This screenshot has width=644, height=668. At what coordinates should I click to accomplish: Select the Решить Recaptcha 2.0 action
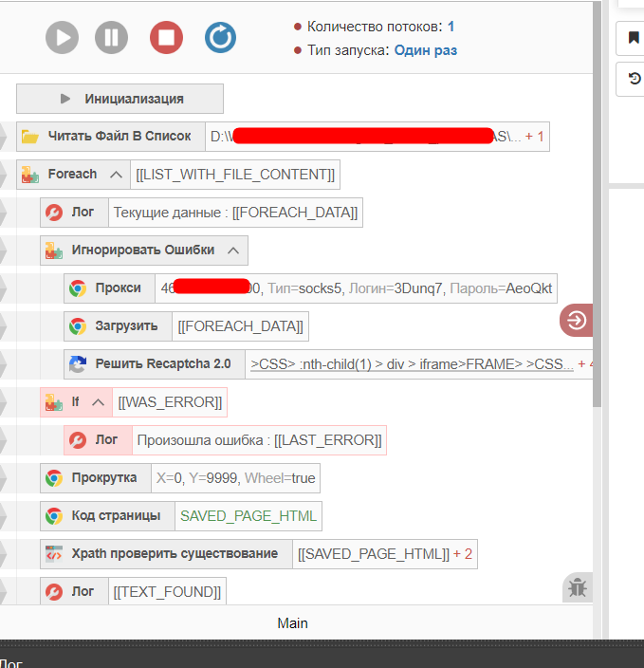tap(162, 363)
